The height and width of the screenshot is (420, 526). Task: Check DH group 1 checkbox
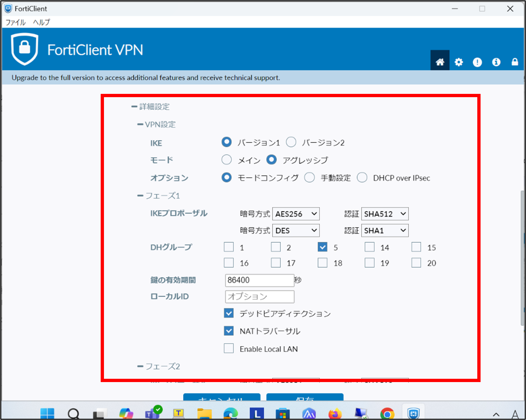[x=229, y=247]
